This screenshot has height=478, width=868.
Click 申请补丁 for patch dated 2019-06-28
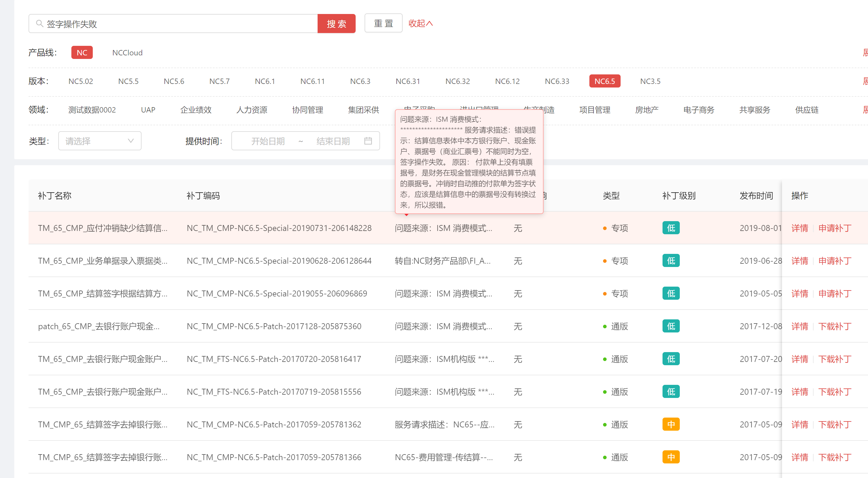(835, 261)
